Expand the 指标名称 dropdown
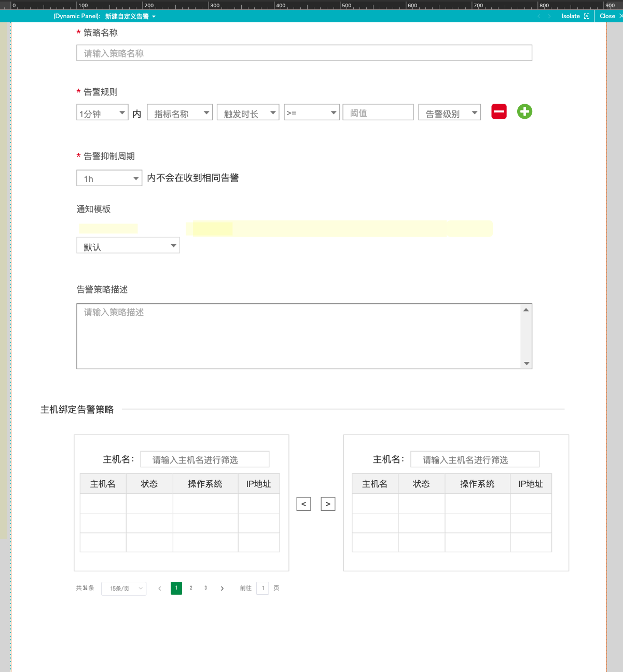Screen dimensions: 623x672 pos(180,113)
